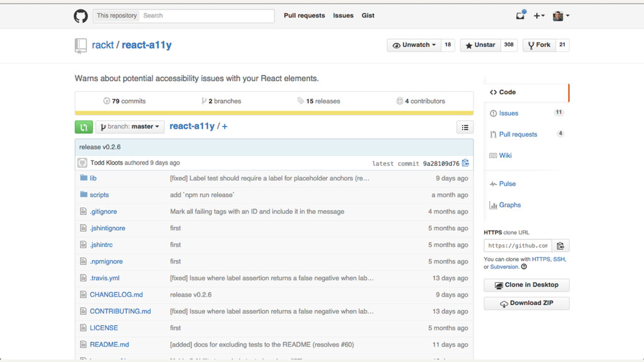Open the notifications inbox icon
644x362 pixels.
(x=520, y=16)
